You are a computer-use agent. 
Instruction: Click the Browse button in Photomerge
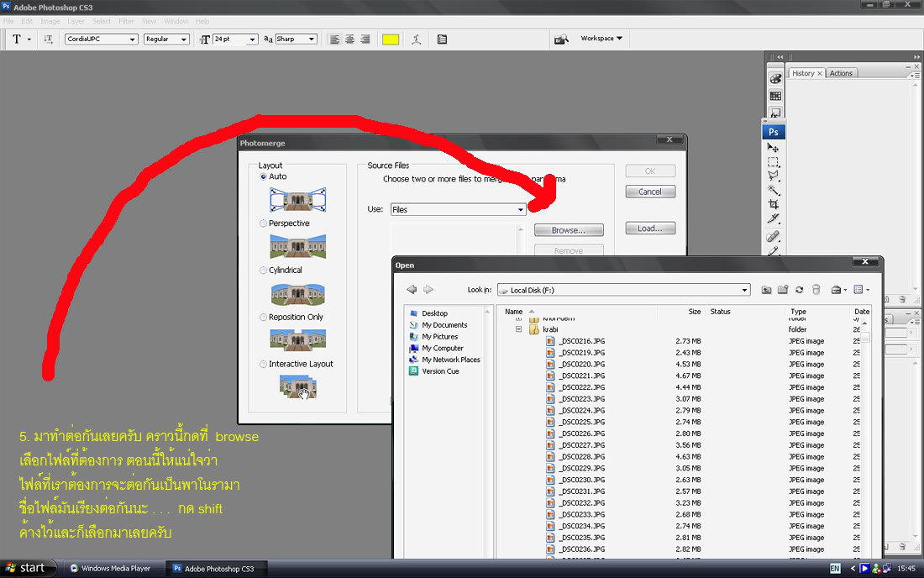coord(569,230)
